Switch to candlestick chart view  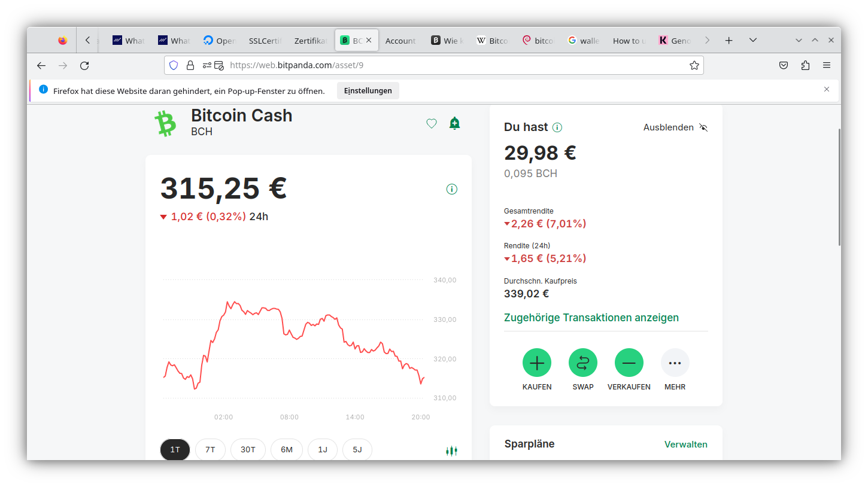451,451
